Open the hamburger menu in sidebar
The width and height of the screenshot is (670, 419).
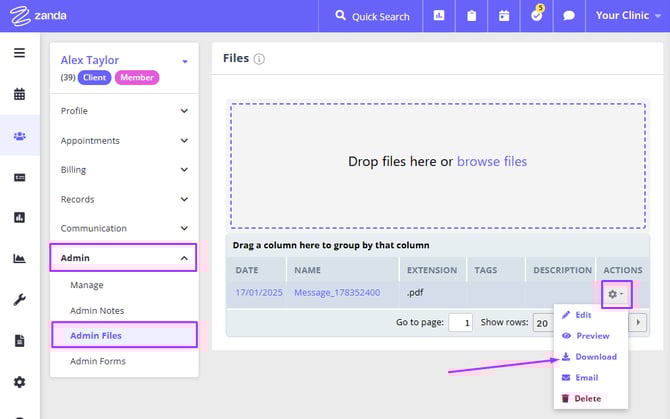click(x=19, y=53)
